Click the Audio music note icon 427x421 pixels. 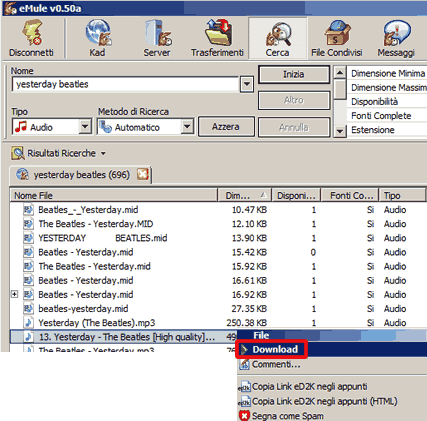coord(21,127)
